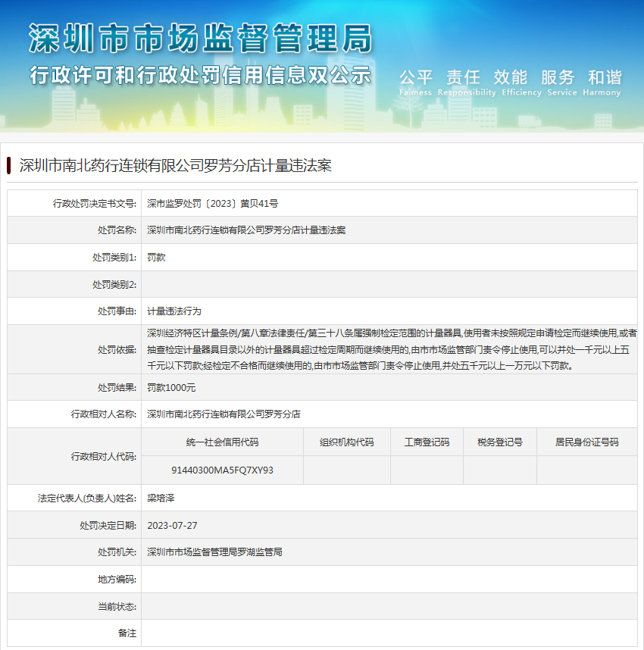Image resolution: width=644 pixels, height=650 pixels.
Task: Click the 深圳市市场监督管理局 banner title
Action: tap(200, 38)
